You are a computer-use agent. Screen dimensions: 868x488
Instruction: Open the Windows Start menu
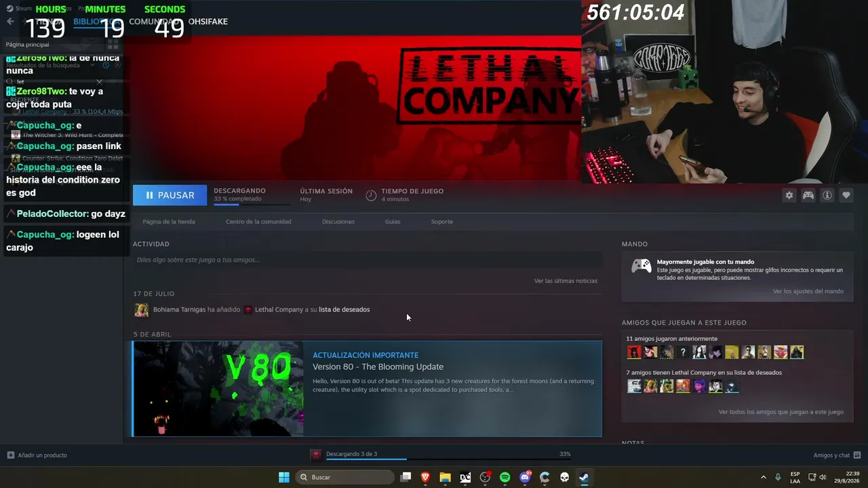pyautogui.click(x=284, y=477)
